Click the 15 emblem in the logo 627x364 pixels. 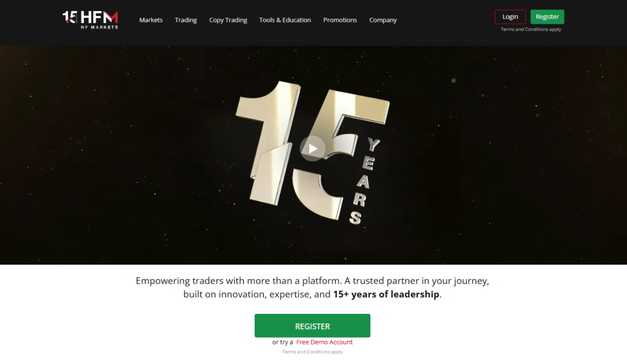tap(70, 17)
